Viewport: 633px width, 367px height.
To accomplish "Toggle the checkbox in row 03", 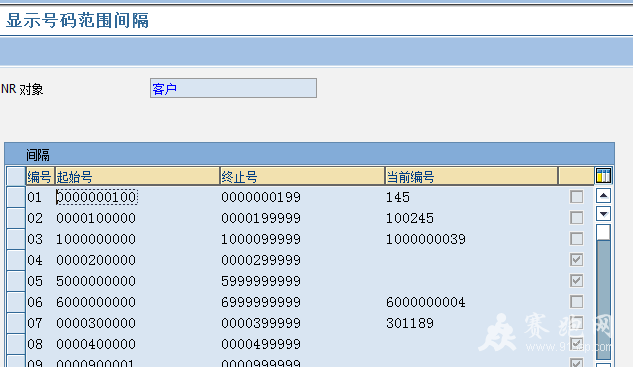I will (576, 239).
